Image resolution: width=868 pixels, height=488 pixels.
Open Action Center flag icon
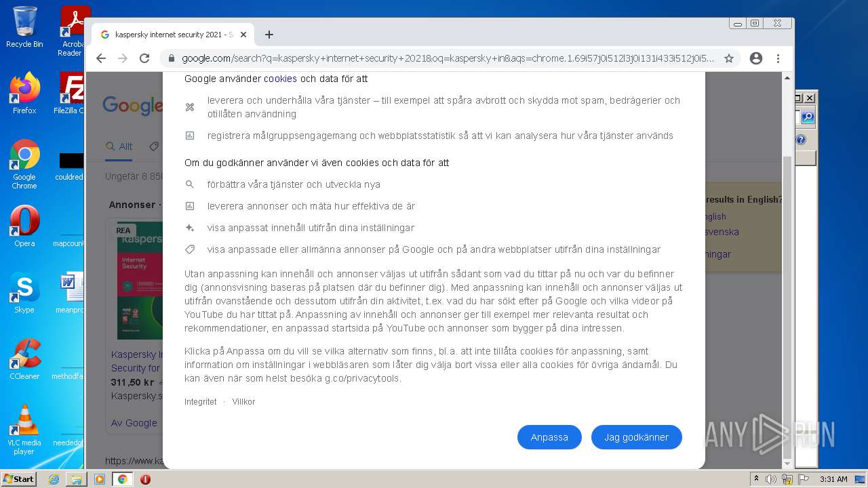804,479
